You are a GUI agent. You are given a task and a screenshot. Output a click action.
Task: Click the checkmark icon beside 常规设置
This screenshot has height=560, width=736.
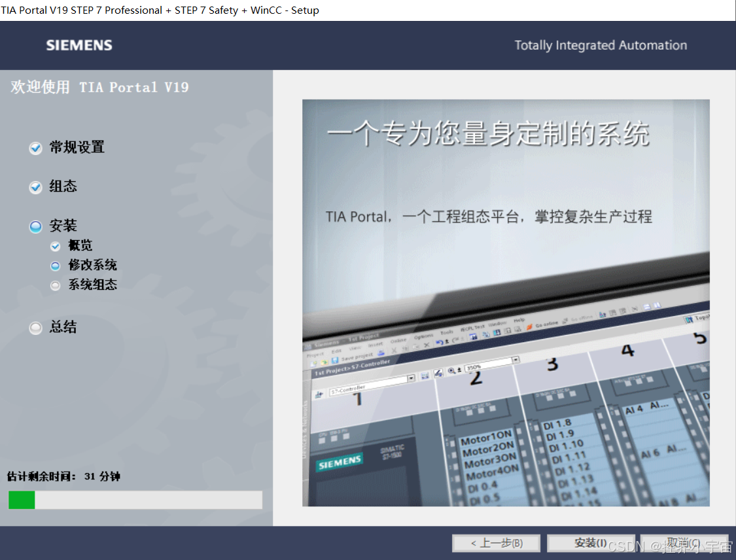click(x=36, y=149)
